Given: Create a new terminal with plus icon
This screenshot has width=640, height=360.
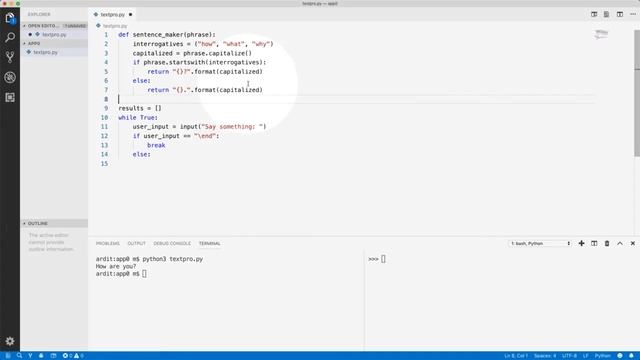Looking at the screenshot, I should [581, 243].
